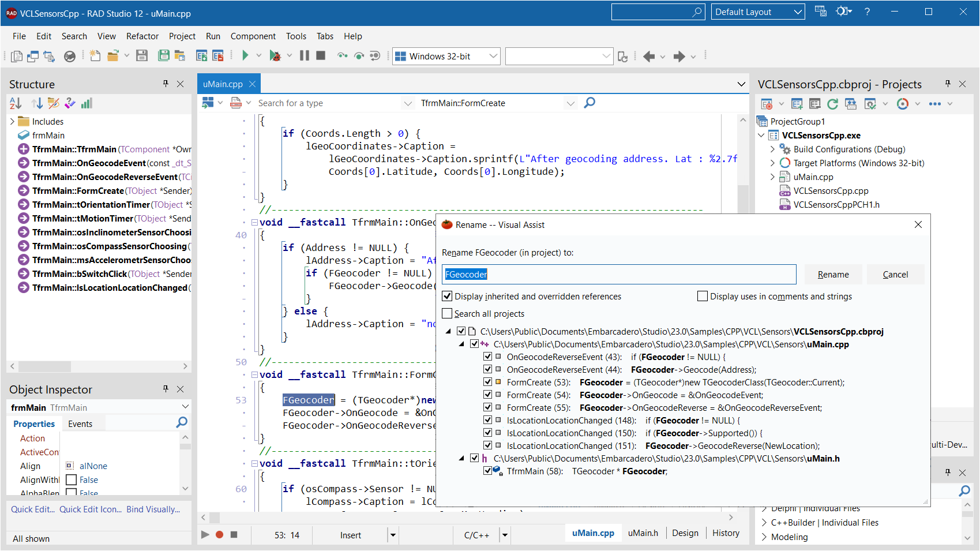
Task: Click the Run green play toolbar icon
Action: tap(245, 56)
